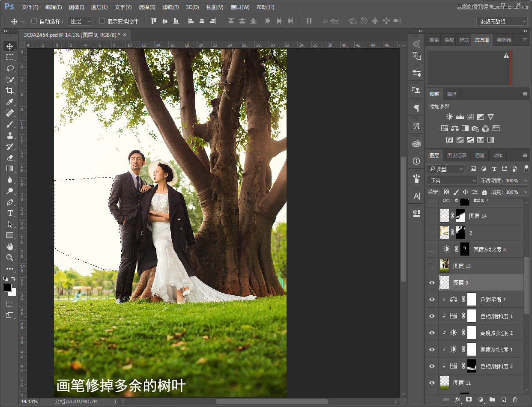Viewport: 532px width, 407px height.
Task: Delete layer using the trash icon
Action: click(x=515, y=400)
